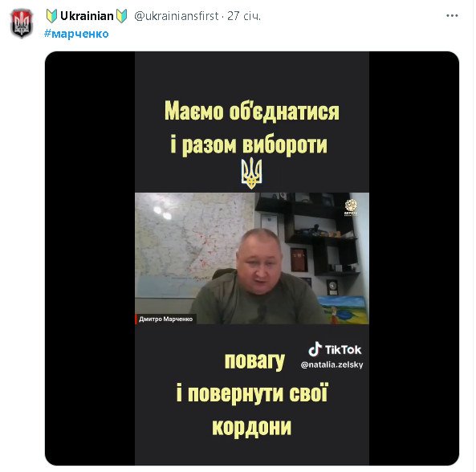Follow the #марченко hashtag
The width and height of the screenshot is (476, 472).
(x=76, y=34)
